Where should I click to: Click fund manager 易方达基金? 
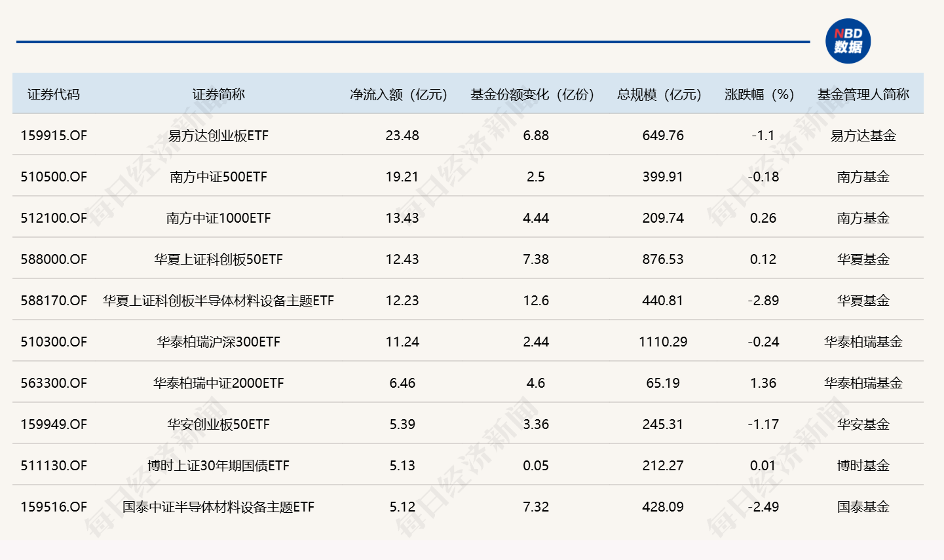click(x=863, y=136)
